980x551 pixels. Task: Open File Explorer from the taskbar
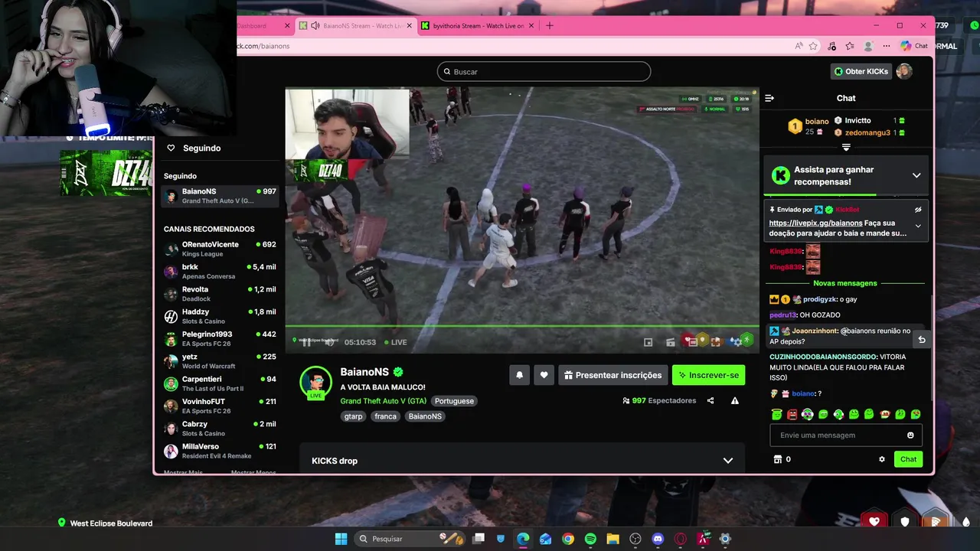pyautogui.click(x=612, y=539)
